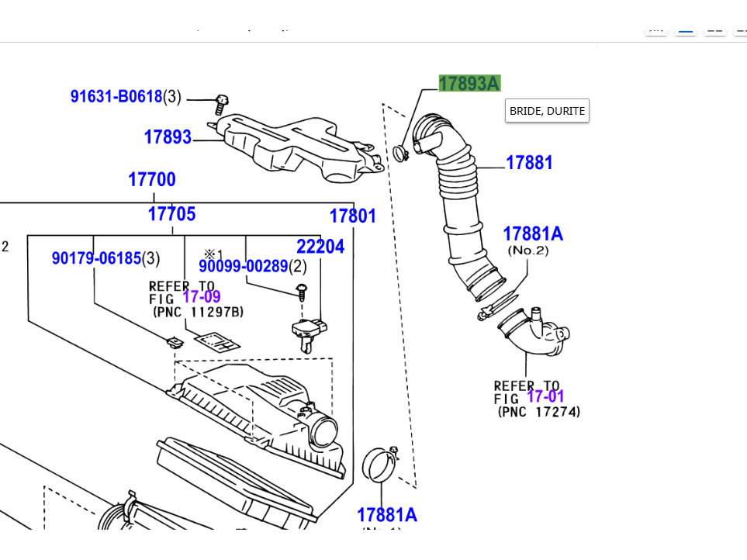Image resolution: width=747 pixels, height=560 pixels.
Task: Open the 17881A (No.2) part label
Action: (532, 234)
